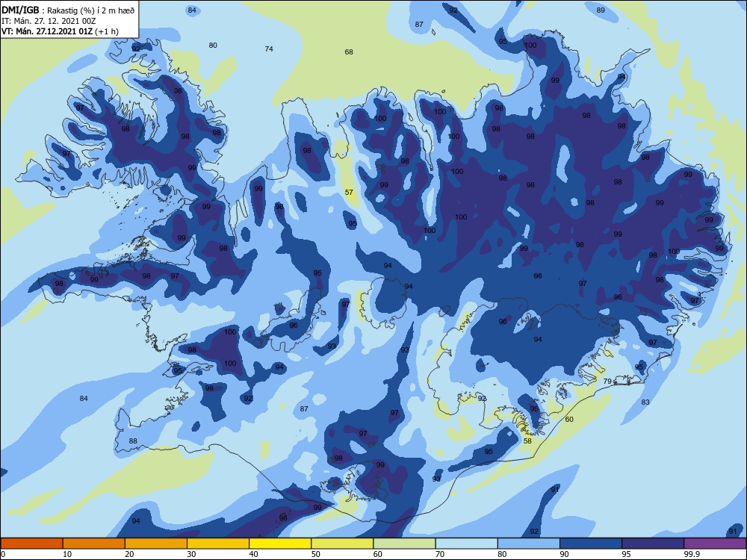
Task: Click the legend tick label '0'
Action: [x=3, y=554]
